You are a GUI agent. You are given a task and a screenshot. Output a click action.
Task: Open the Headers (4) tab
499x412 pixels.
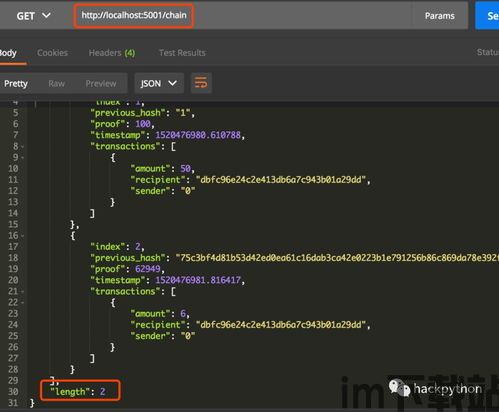point(112,53)
